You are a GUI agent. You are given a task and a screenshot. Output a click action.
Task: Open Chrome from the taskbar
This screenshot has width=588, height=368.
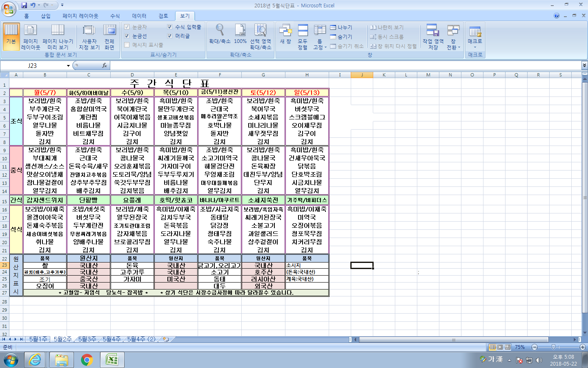(x=87, y=360)
